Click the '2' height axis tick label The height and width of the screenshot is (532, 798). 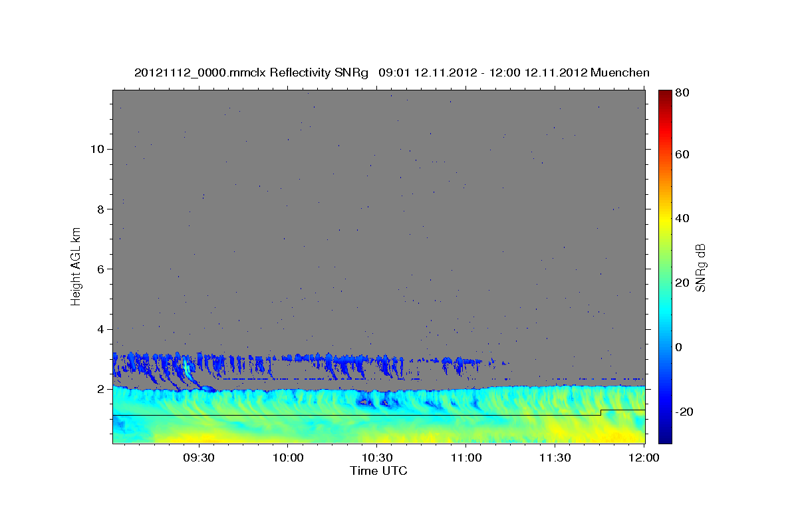click(102, 389)
